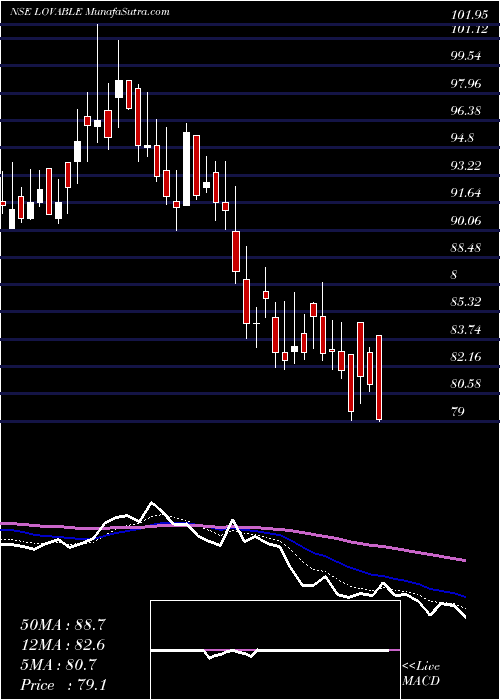500x700 pixels.
Task: Click the 94.8 price axis label
Action: pos(463,138)
